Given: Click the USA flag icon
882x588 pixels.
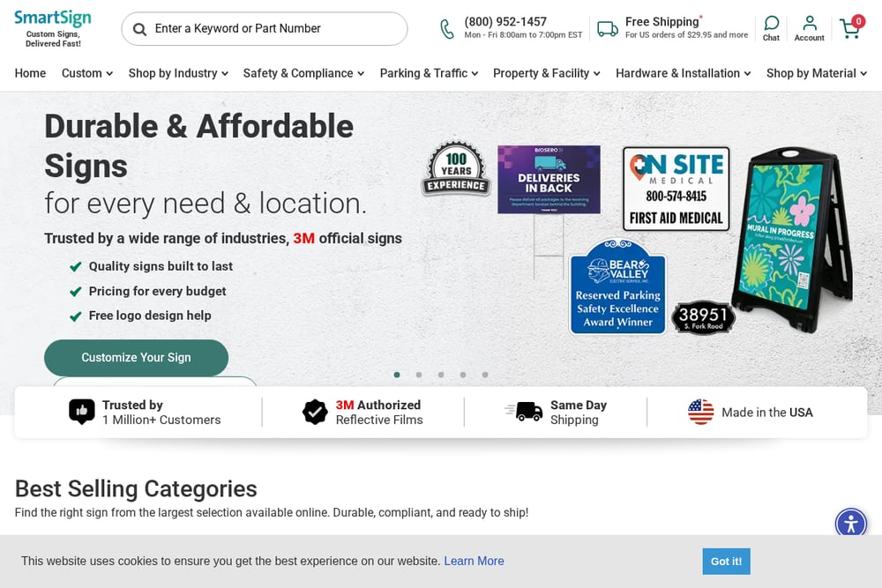Looking at the screenshot, I should click(x=701, y=412).
